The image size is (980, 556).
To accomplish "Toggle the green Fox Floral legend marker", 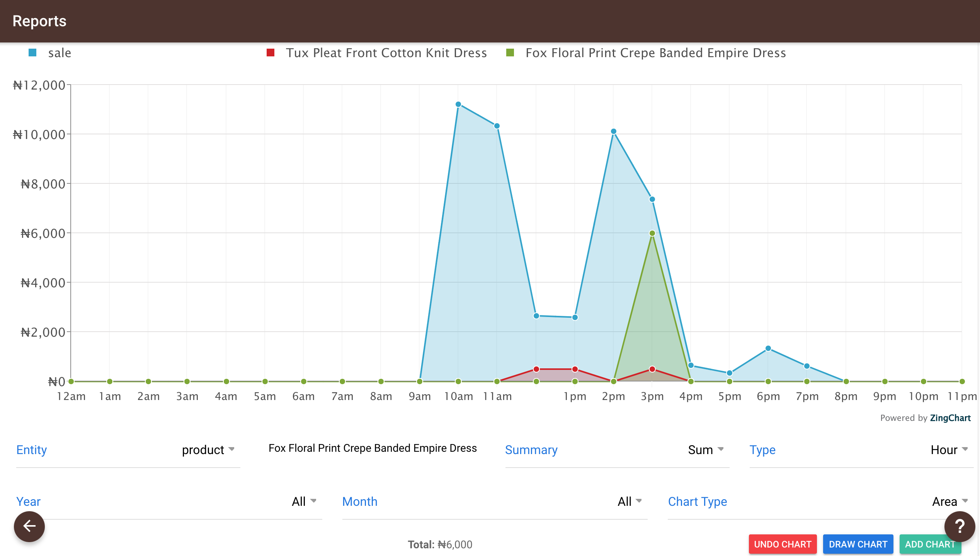I will 510,53.
